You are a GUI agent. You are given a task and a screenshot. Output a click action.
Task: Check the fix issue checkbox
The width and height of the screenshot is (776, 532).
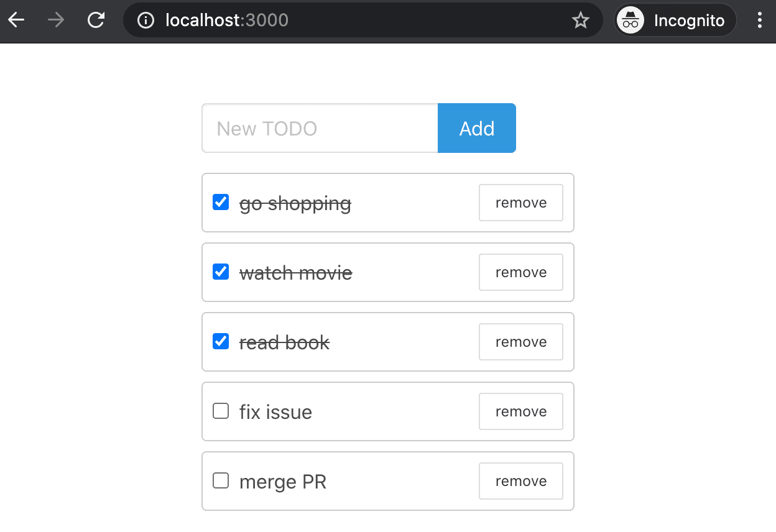click(x=221, y=411)
